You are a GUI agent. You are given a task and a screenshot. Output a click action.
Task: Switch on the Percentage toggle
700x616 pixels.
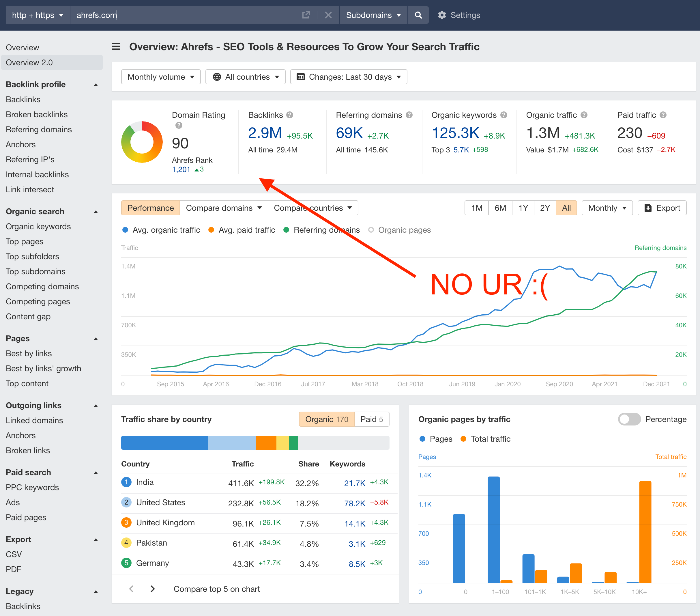pos(629,419)
